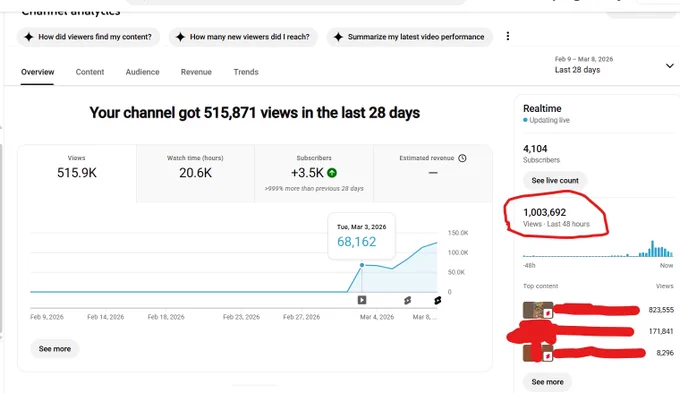Click the 'Summarize my latest video performance' chip
The image size is (680, 393).
(x=409, y=37)
